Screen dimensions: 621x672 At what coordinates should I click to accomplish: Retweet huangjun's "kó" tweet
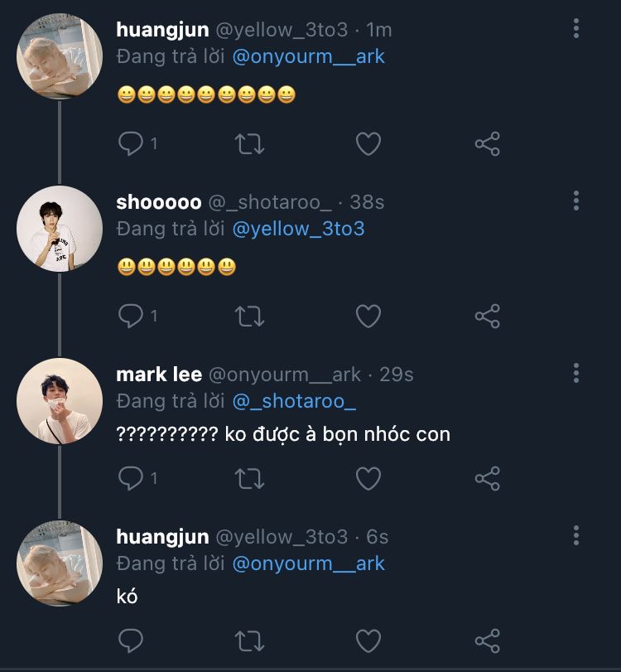pos(250,641)
